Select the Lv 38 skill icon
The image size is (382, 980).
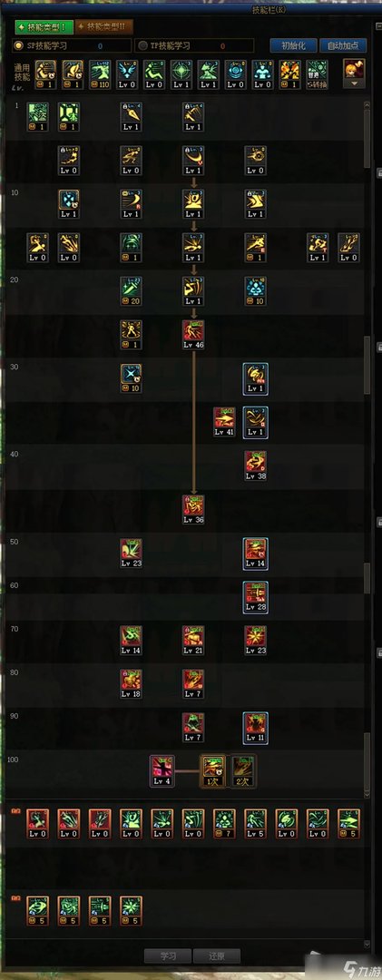[x=255, y=465]
